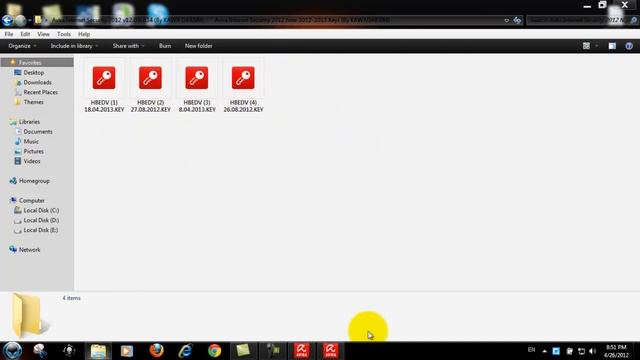Go forward with the Forward arrow
Image resolution: width=640 pixels, height=360 pixels.
pyautogui.click(x=20, y=20)
